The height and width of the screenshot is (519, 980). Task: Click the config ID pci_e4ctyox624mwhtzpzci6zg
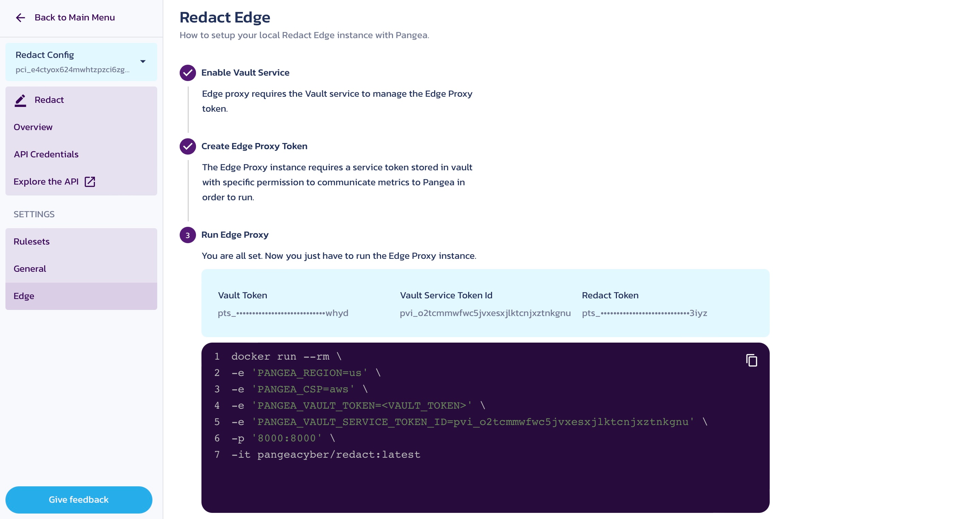pyautogui.click(x=72, y=70)
